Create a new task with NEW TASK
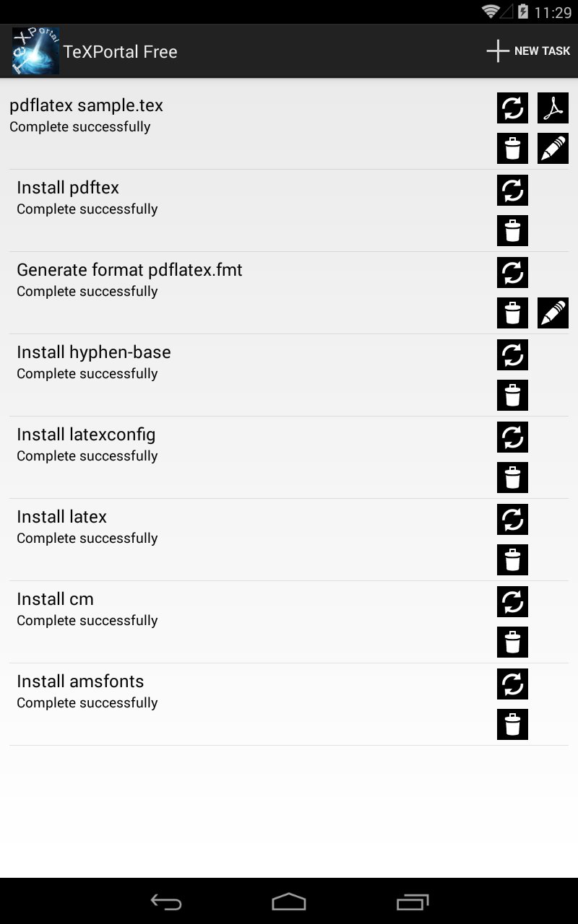The height and width of the screenshot is (924, 578). (528, 51)
